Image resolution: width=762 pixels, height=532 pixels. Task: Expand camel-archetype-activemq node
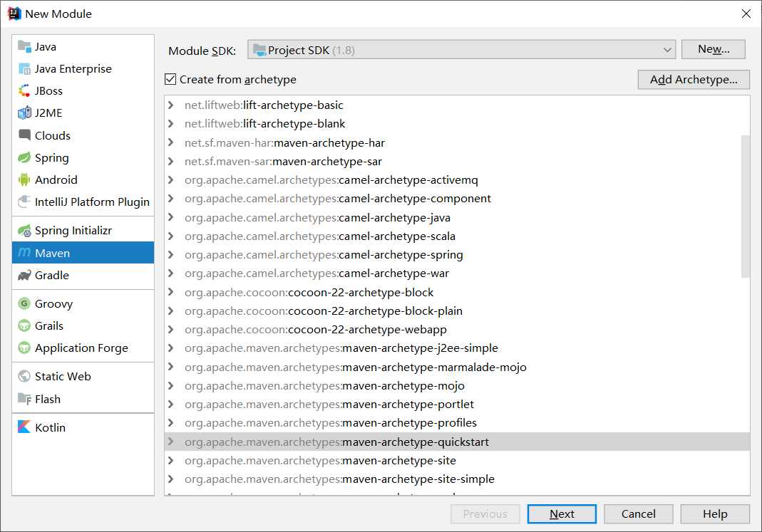tap(170, 179)
